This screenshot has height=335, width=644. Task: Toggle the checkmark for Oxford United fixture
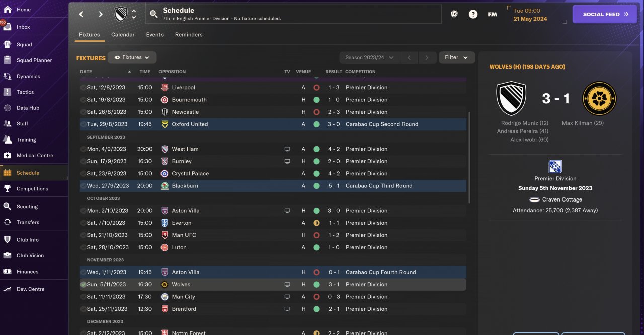83,124
